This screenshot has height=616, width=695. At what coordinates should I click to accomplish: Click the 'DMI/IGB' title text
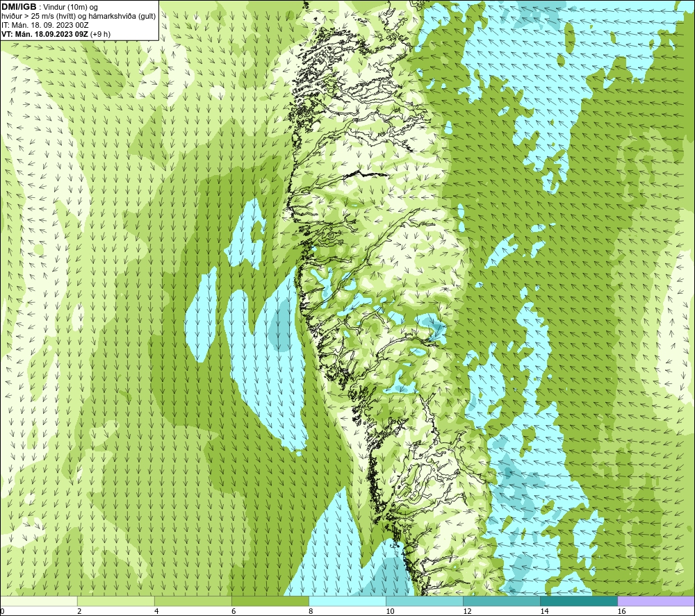19,7
